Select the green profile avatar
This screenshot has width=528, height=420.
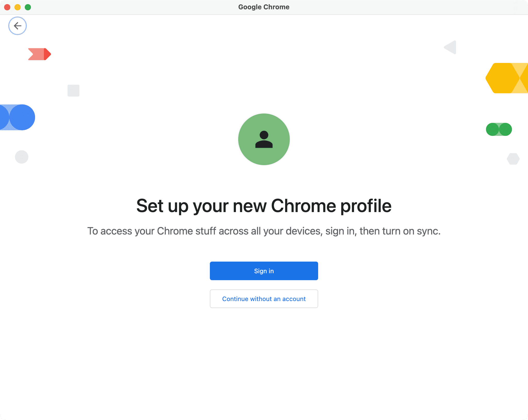pos(264,139)
